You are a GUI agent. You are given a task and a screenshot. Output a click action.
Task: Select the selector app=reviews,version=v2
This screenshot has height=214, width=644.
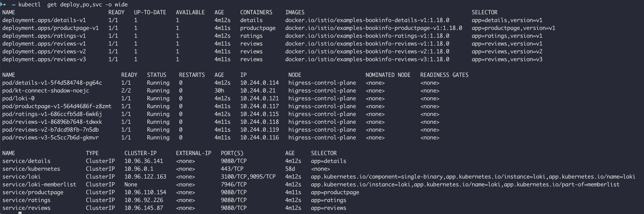coord(507,51)
